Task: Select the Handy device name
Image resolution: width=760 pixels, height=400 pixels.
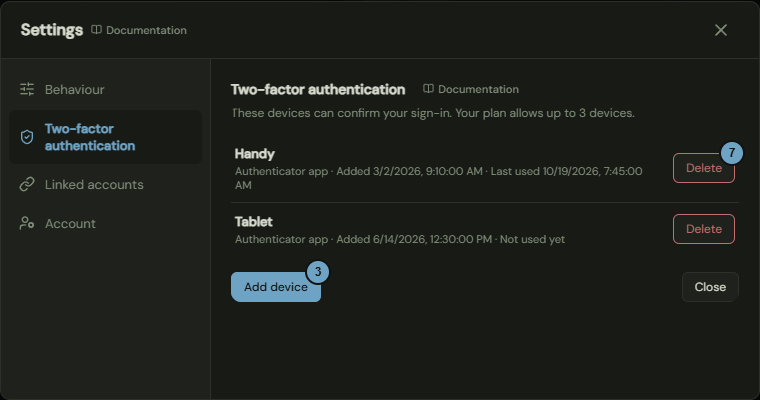Action: 254,154
